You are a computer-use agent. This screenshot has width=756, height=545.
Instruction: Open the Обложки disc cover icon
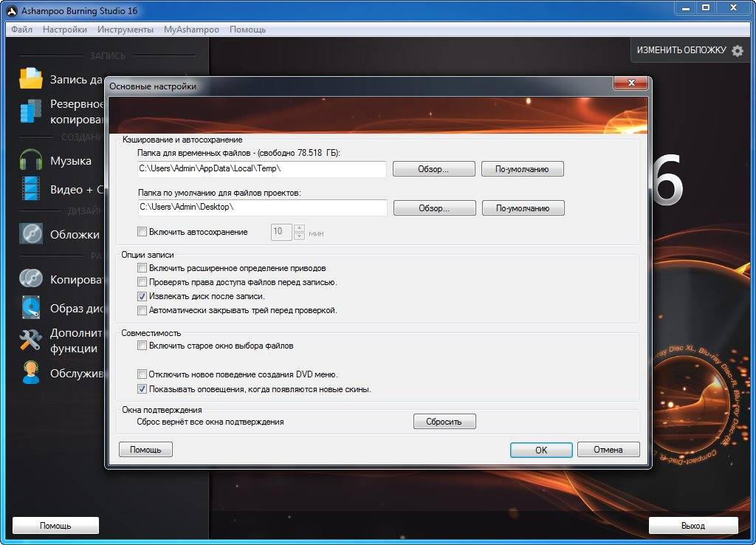coord(31,234)
